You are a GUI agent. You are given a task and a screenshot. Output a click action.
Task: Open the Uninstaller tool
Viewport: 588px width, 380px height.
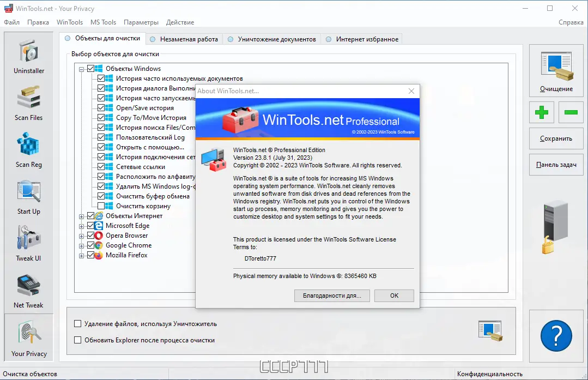29,56
